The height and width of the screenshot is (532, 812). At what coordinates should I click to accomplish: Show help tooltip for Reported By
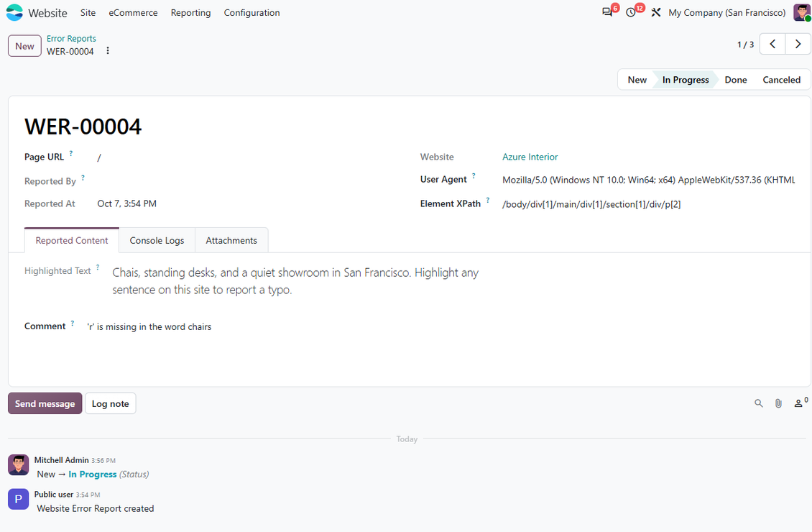pos(83,178)
